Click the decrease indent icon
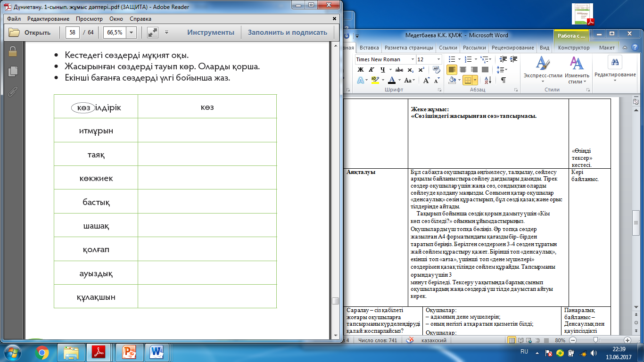 tap(503, 59)
